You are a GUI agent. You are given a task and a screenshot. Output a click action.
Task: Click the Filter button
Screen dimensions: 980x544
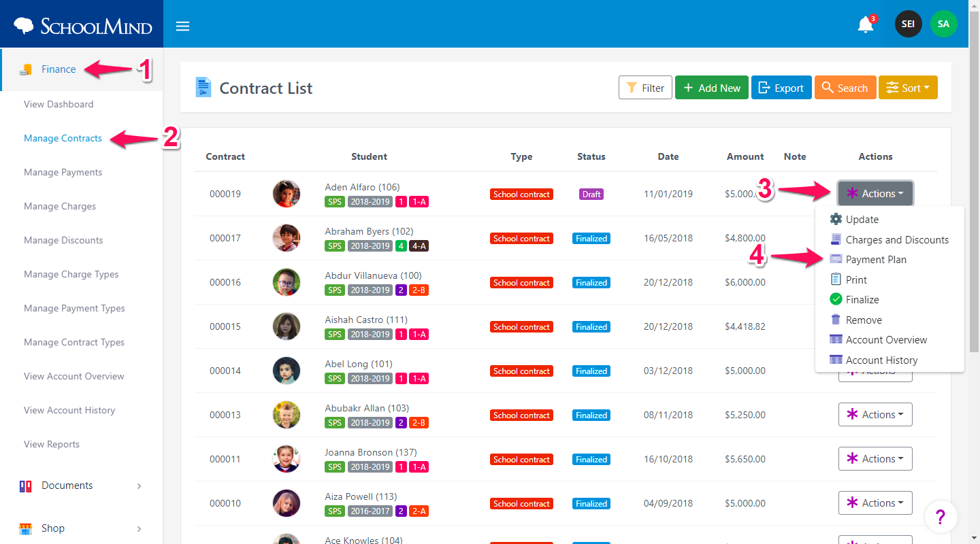click(645, 88)
